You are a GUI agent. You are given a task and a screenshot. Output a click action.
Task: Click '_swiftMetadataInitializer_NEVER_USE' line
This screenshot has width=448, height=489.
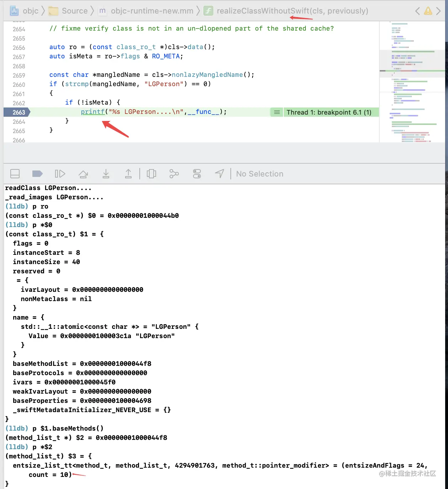92,410
